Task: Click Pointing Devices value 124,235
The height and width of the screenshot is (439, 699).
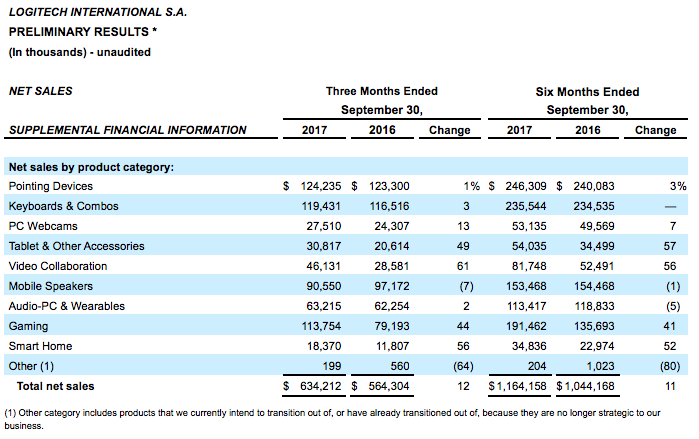Action: 321,186
